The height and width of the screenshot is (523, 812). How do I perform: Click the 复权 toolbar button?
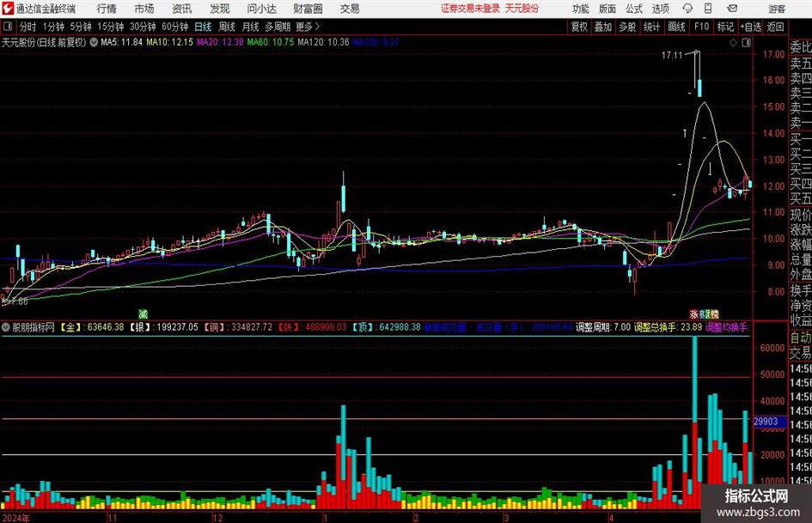[x=579, y=27]
